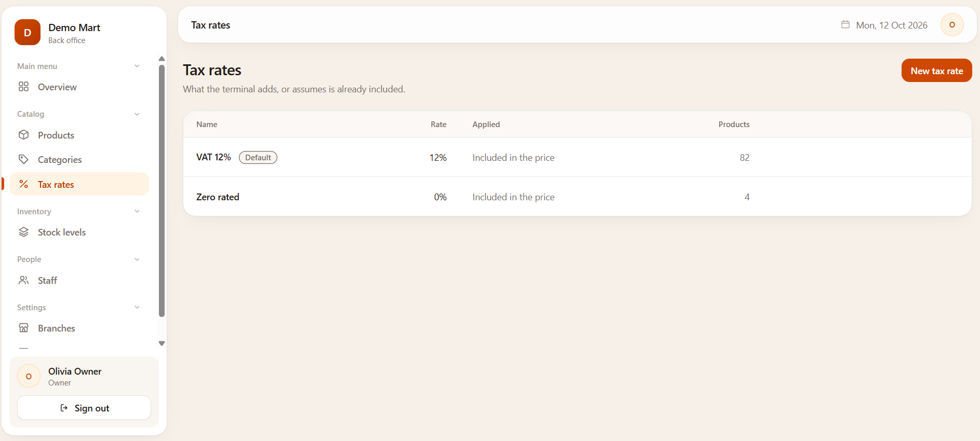Click Included in the price for Zero rated
The image size is (980, 441).
(513, 197)
